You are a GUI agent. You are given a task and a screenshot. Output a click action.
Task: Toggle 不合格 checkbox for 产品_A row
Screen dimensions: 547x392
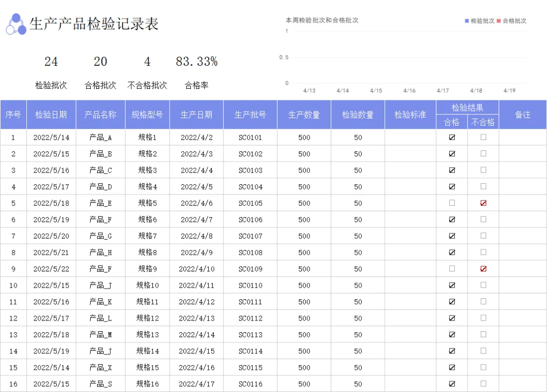coord(483,137)
